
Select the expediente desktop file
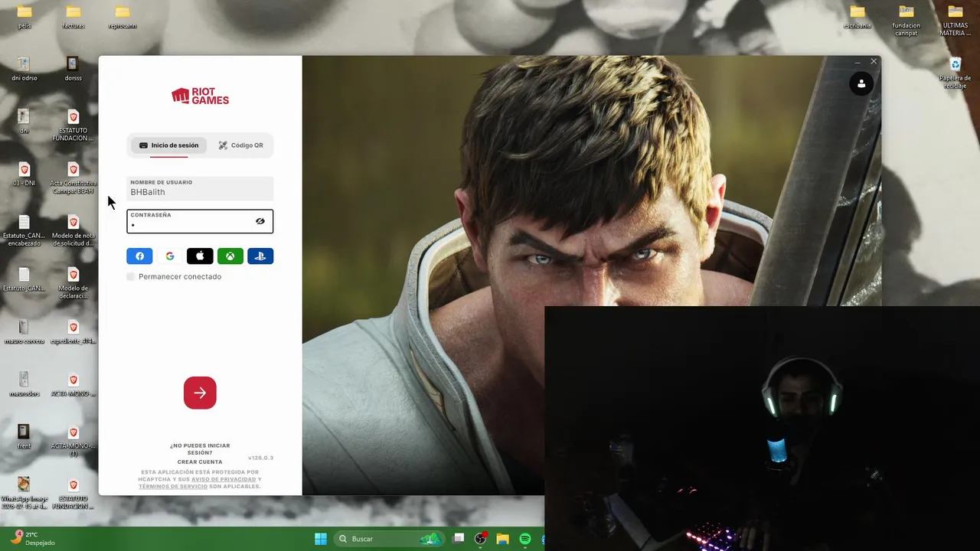coord(73,332)
